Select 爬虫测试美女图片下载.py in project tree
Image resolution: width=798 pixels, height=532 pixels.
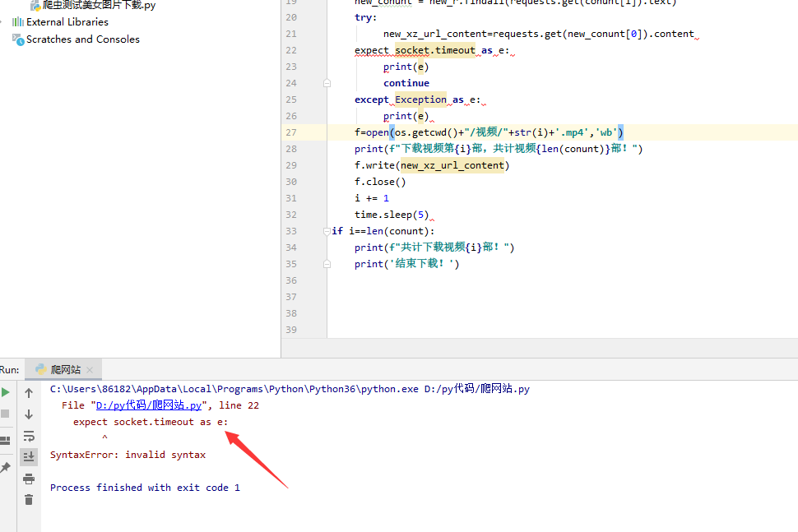coord(99,5)
